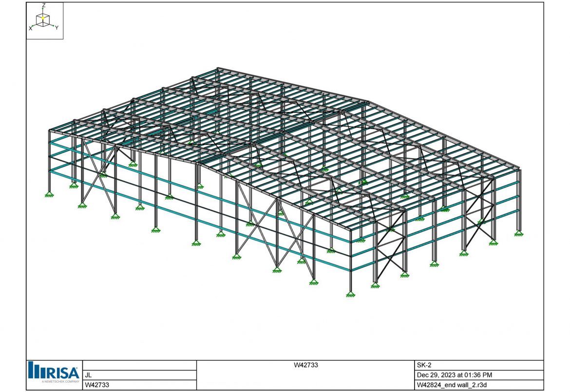Select the roof ridge peak on the right end
The width and height of the screenshot is (570, 392).
click(x=368, y=102)
